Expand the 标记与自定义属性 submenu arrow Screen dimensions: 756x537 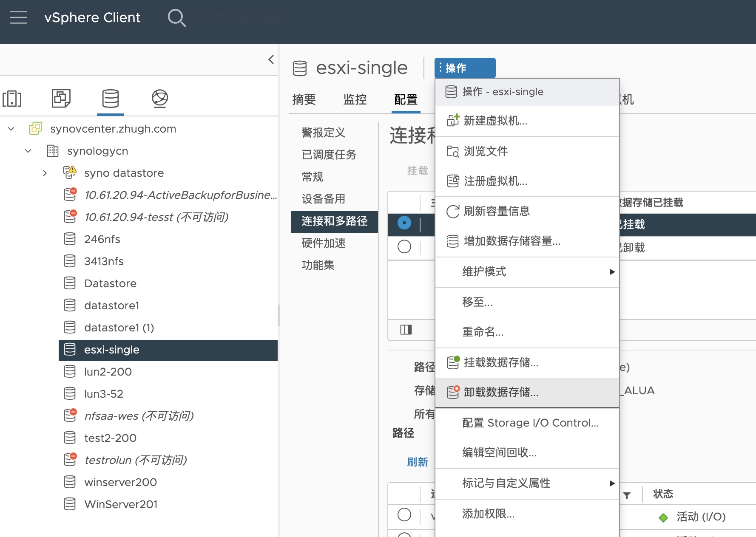pos(612,483)
